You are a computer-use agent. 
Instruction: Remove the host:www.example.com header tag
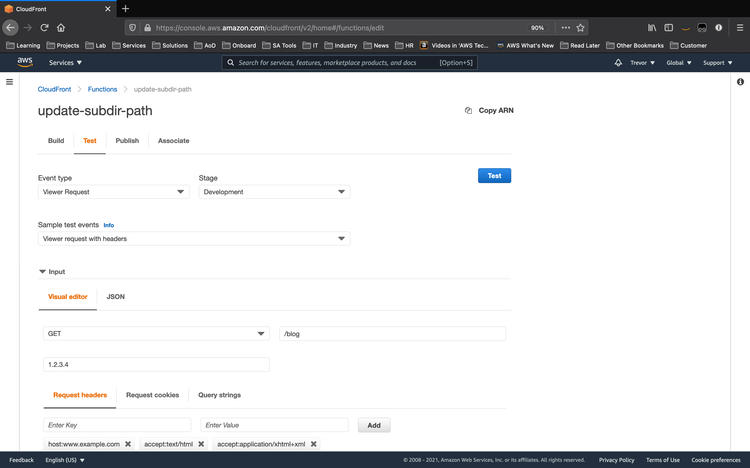tap(128, 444)
